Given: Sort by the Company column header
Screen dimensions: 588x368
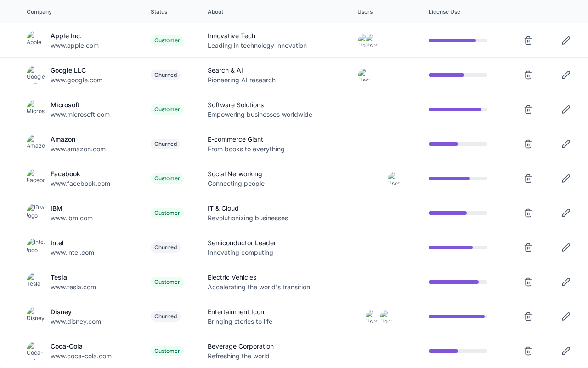Looking at the screenshot, I should tap(39, 12).
